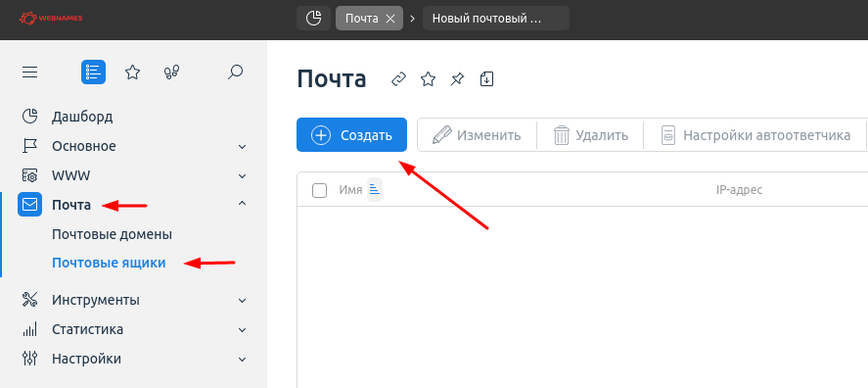Open Настройки автоответчика

coord(755,134)
